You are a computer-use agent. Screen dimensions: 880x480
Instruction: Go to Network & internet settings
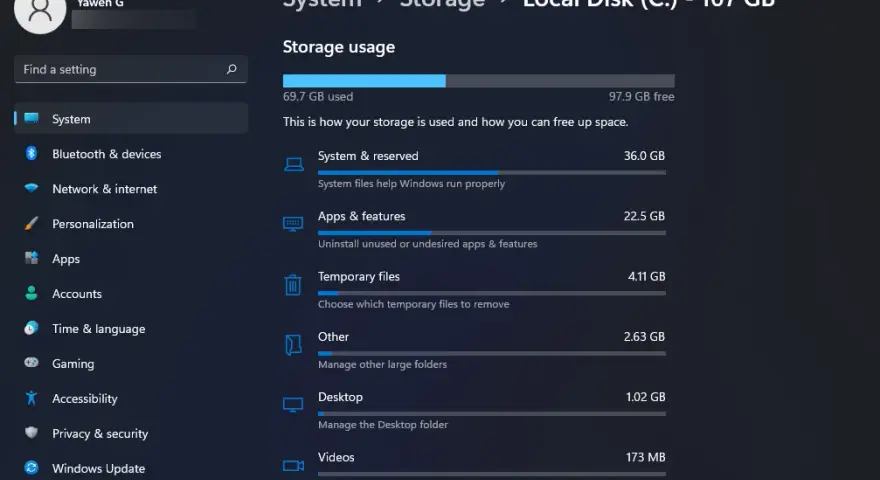(x=131, y=189)
